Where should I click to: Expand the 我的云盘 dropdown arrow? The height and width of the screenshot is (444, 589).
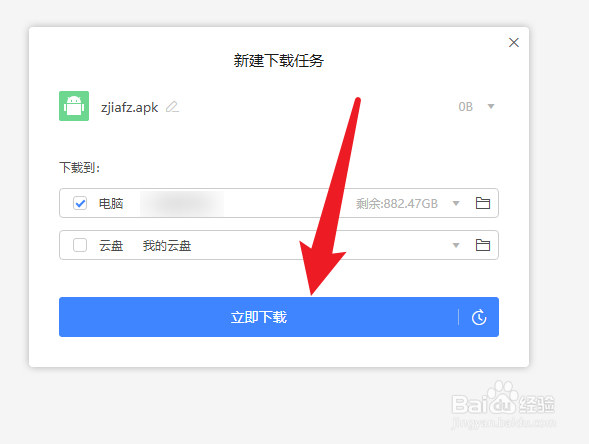[x=456, y=246]
